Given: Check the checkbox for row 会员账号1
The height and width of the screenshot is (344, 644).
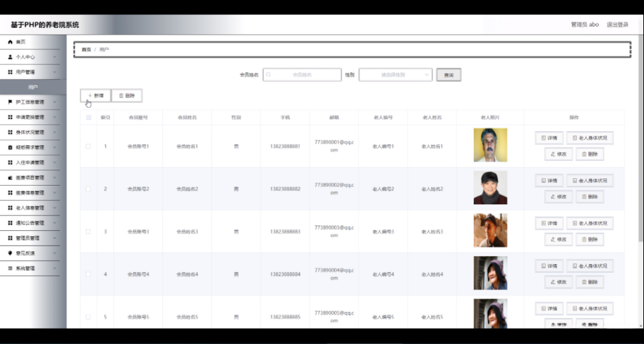Looking at the screenshot, I should click(x=88, y=146).
